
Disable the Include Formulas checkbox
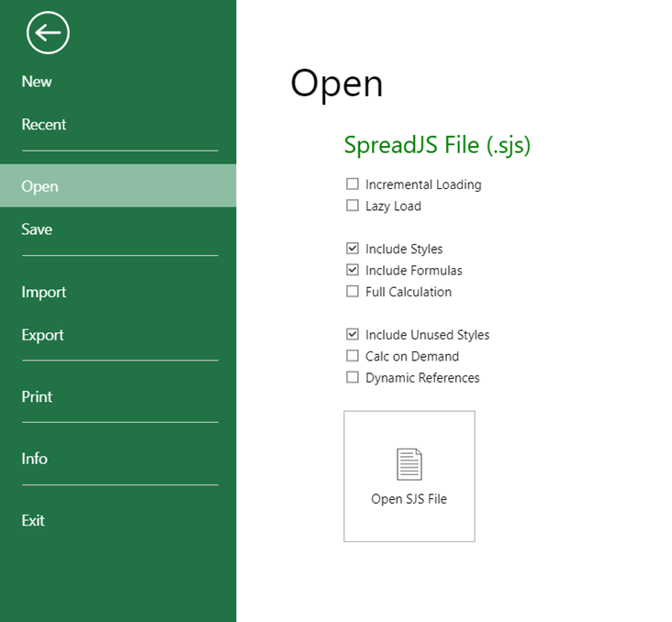point(353,271)
